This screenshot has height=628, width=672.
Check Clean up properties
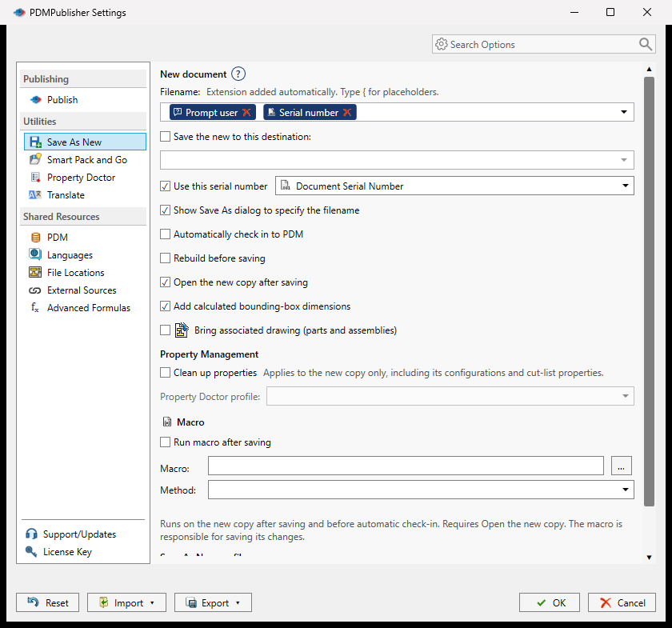[165, 373]
